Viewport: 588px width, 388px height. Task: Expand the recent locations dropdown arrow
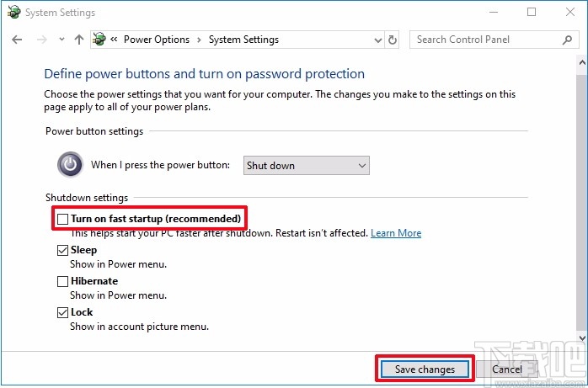[x=61, y=40]
